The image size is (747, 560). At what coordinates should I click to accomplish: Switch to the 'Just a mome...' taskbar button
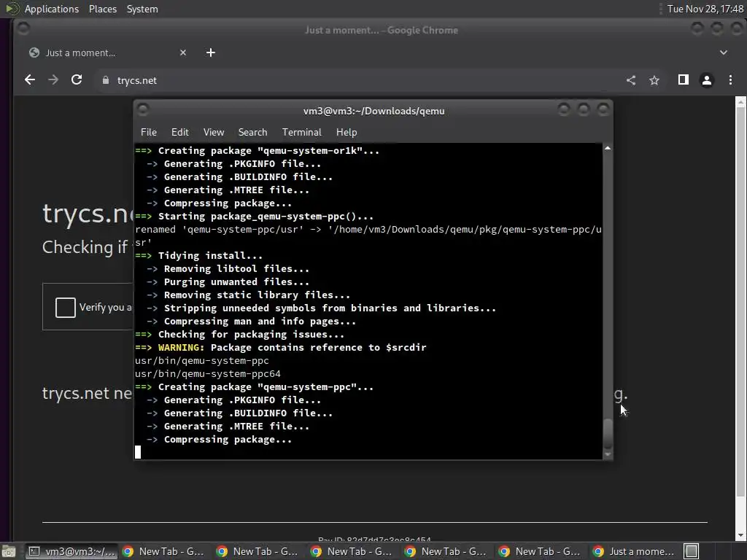pyautogui.click(x=635, y=551)
